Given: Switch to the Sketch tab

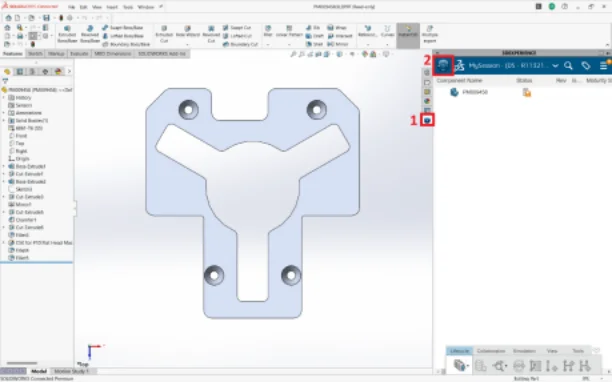Looking at the screenshot, I should 35,53.
